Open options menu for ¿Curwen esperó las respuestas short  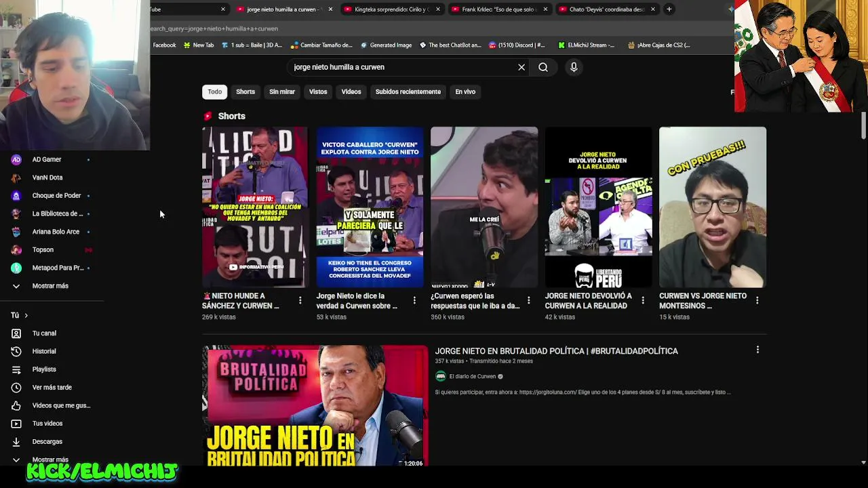(529, 300)
